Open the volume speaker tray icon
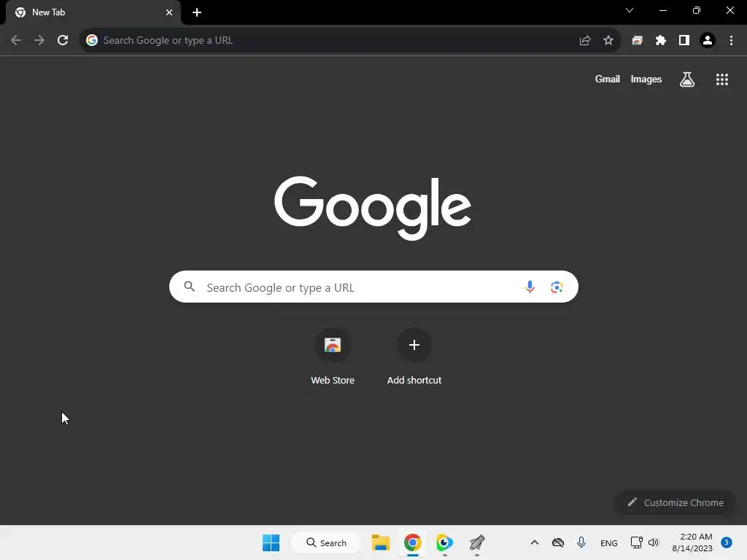747x560 pixels. 654,542
